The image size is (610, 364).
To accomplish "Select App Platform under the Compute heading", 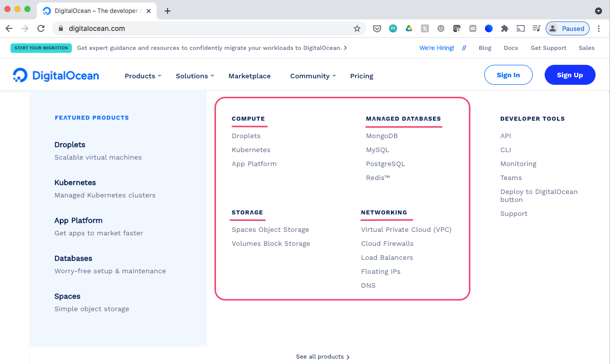I will coord(254,164).
